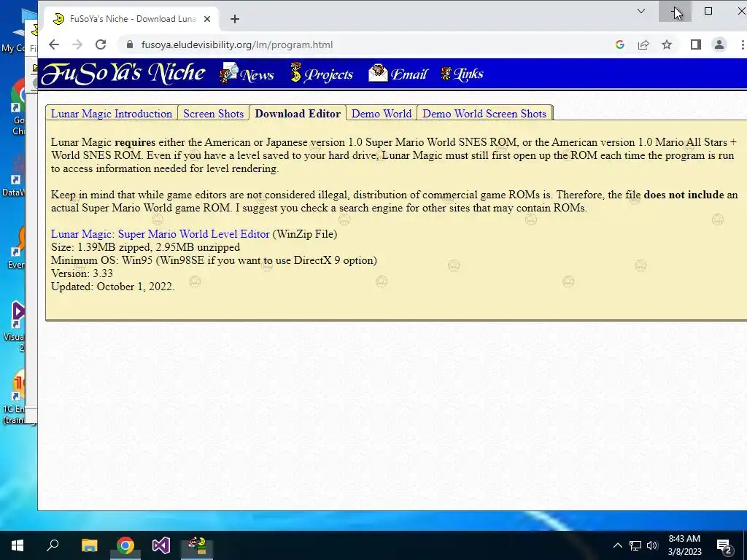Image resolution: width=747 pixels, height=560 pixels.
Task: Open the Projects section
Action: pyautogui.click(x=322, y=74)
